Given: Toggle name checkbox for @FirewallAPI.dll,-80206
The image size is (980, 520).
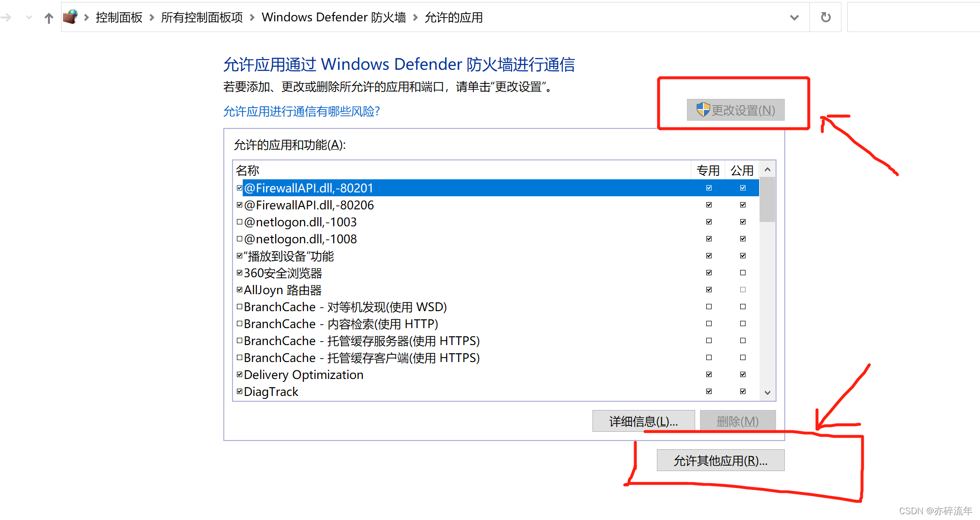Looking at the screenshot, I should click(x=239, y=205).
